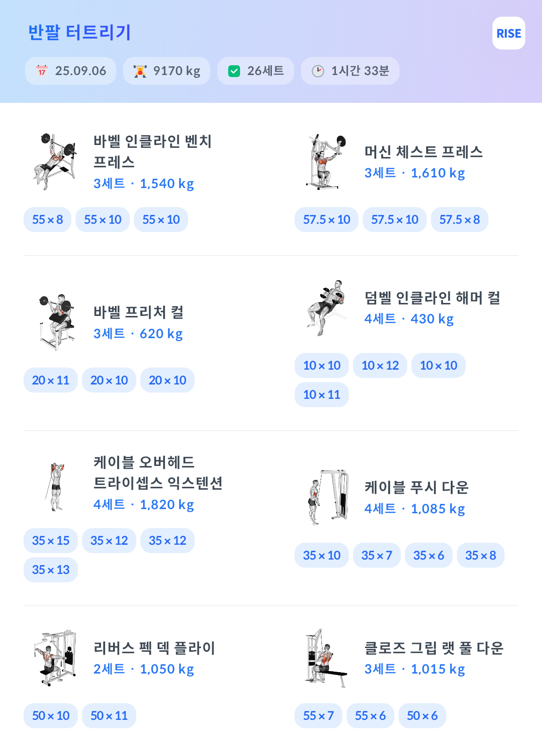Open the 케이블 오버헤드 트라이셉스 익스텐션 title
Viewport: 542px width, 756px height.
pos(158,472)
